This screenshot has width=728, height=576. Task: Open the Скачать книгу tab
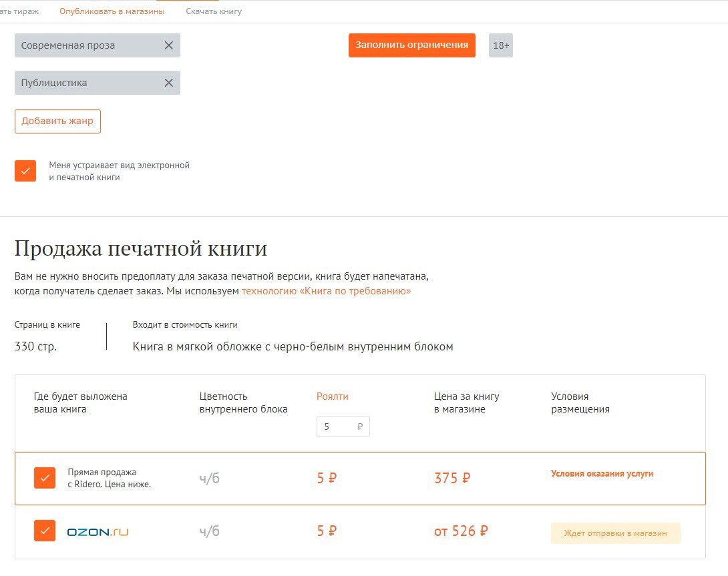[214, 11]
